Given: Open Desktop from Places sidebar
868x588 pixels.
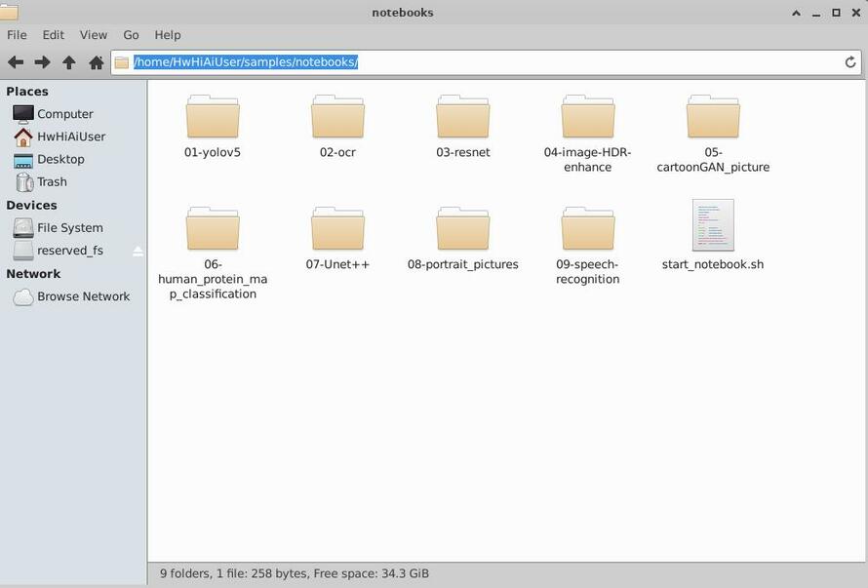Looking at the screenshot, I should tap(60, 159).
